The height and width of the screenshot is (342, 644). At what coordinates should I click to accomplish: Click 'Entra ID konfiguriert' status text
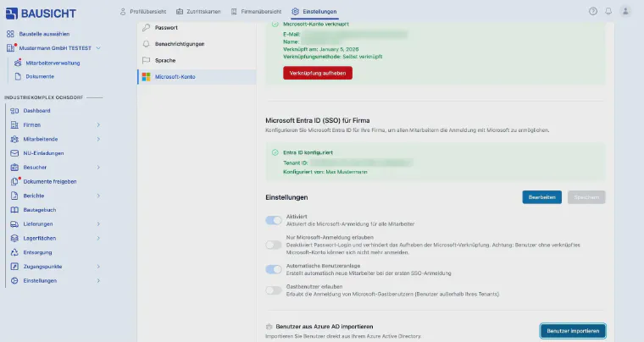coord(308,152)
